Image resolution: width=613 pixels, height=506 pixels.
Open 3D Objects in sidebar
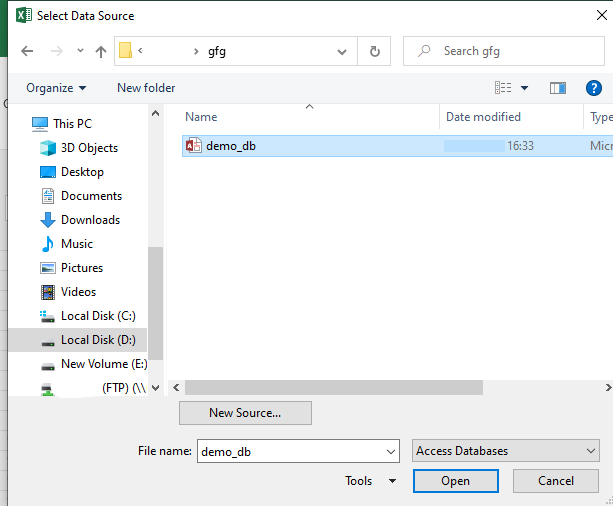click(89, 148)
